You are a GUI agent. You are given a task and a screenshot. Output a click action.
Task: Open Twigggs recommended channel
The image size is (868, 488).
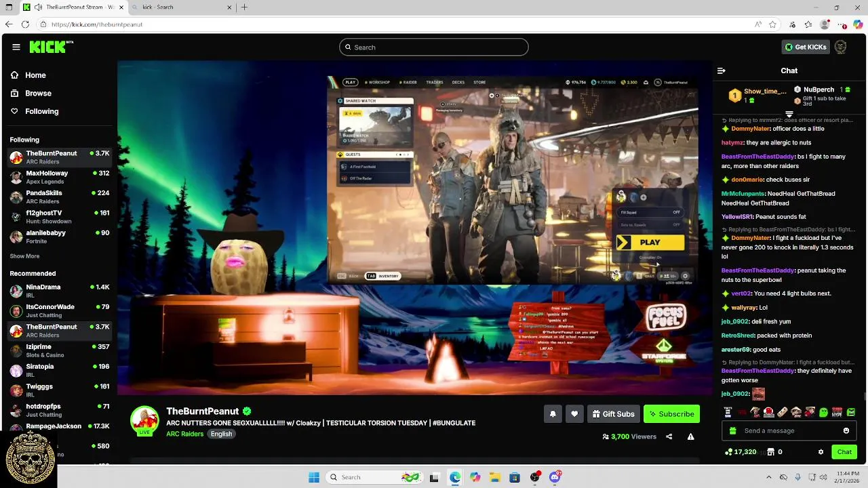(60, 390)
